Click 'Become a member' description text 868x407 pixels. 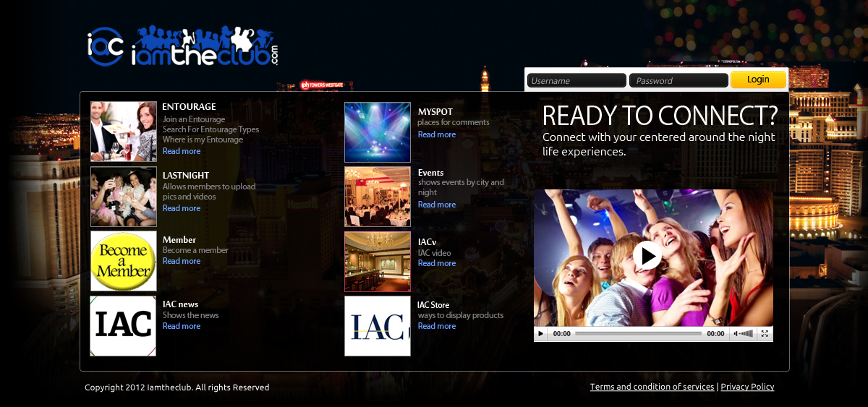(x=195, y=250)
